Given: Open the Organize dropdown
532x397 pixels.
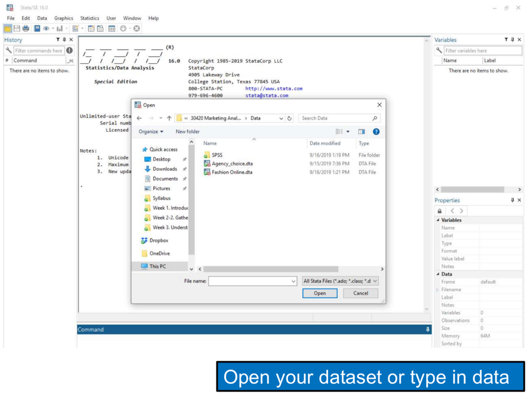Looking at the screenshot, I should (x=151, y=132).
